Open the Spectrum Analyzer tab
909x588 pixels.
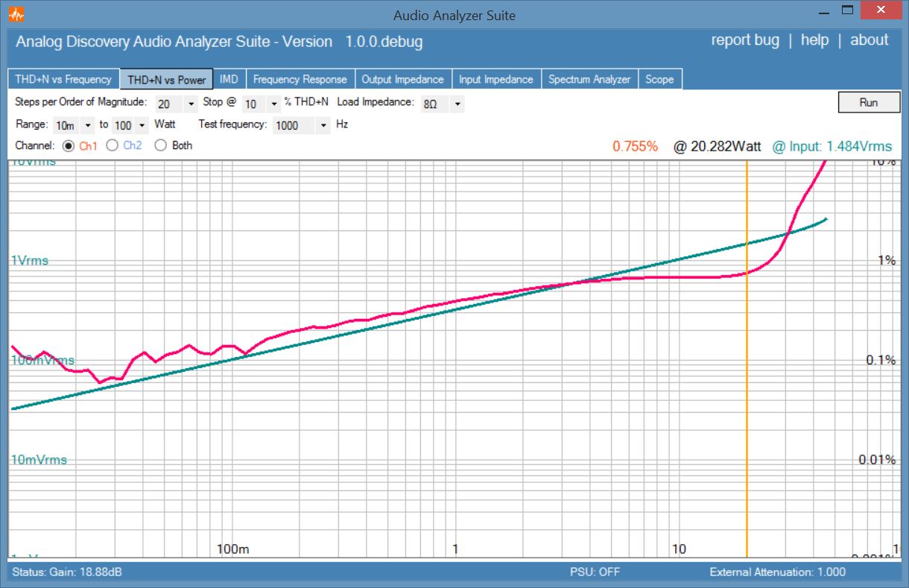pyautogui.click(x=590, y=79)
